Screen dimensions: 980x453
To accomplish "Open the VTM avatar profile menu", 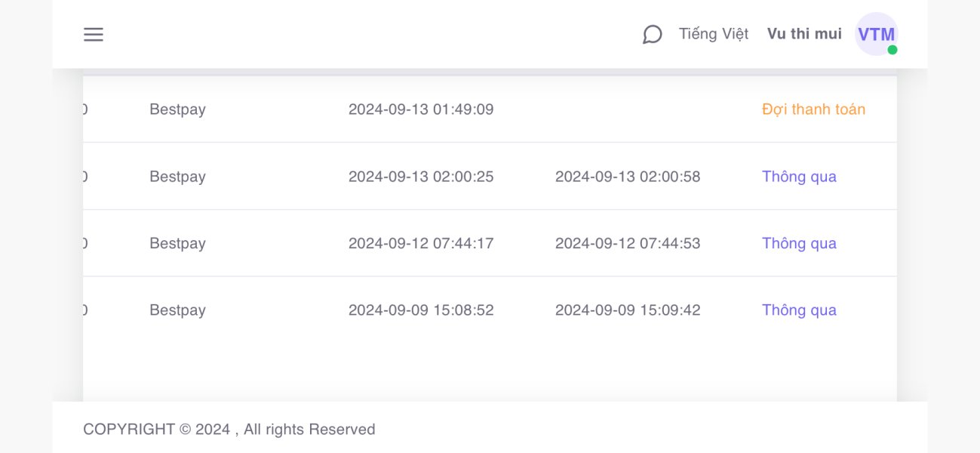I will tap(875, 34).
